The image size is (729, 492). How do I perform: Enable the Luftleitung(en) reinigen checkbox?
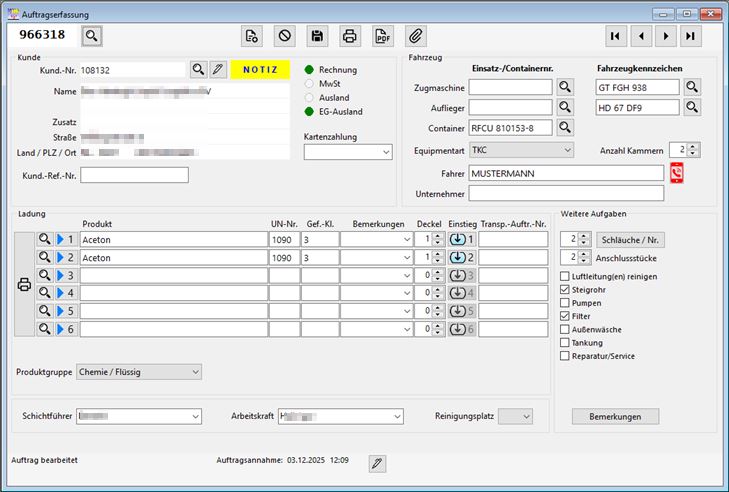coord(566,276)
